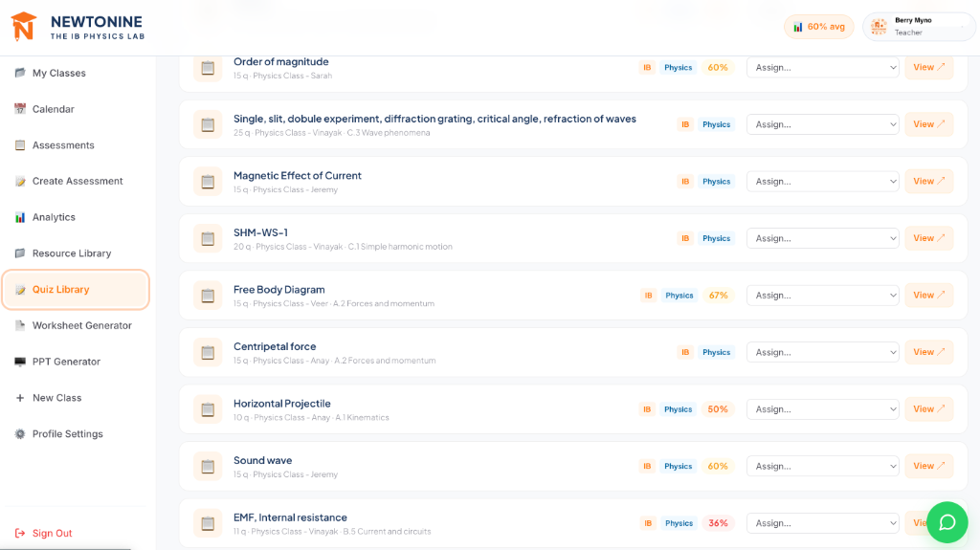Click the 36% score on EMF quiz
Image resolution: width=980 pixels, height=550 pixels.
pos(718,523)
